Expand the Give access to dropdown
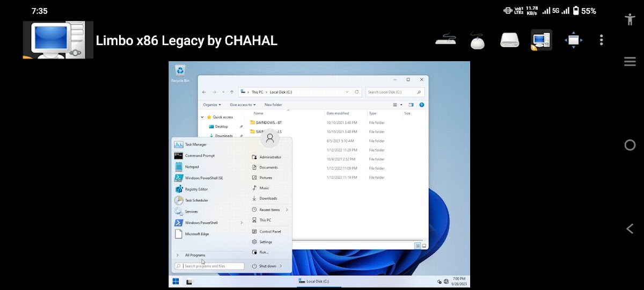Viewport: 644px width, 290px height. (x=243, y=105)
